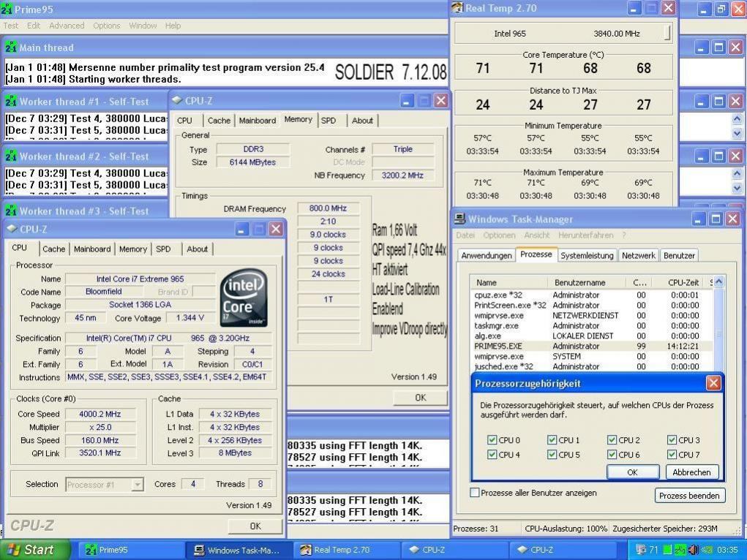Click the DRAM Frequency 800.0 MHz value
Screen dimensions: 747x560
pyautogui.click(x=328, y=208)
